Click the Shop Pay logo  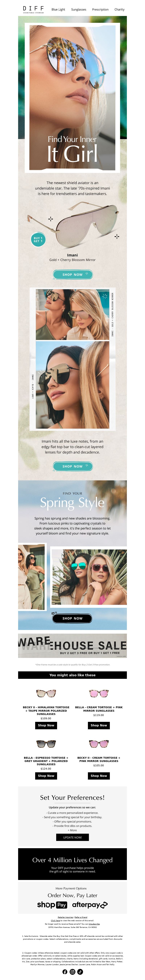pos(52,905)
